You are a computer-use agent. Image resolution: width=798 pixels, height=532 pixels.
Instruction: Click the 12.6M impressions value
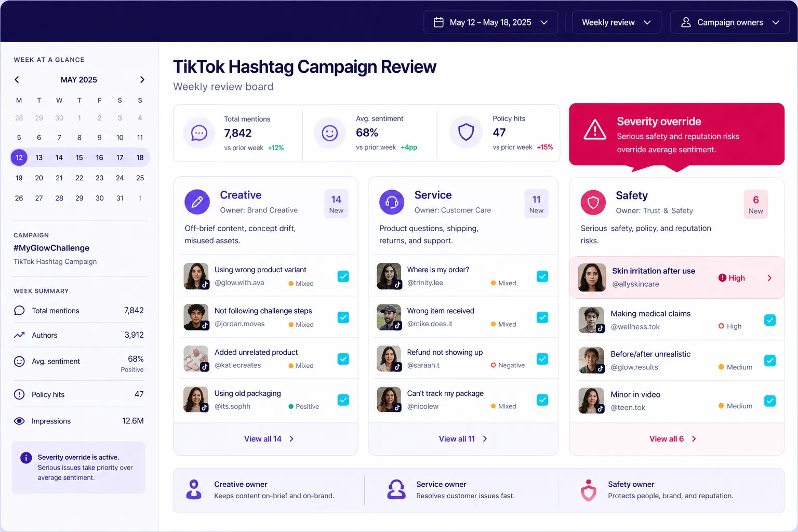[133, 421]
